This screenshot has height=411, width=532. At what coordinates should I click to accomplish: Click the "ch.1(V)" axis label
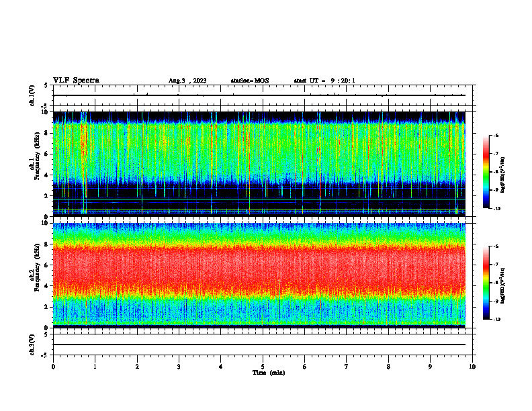click(x=32, y=95)
